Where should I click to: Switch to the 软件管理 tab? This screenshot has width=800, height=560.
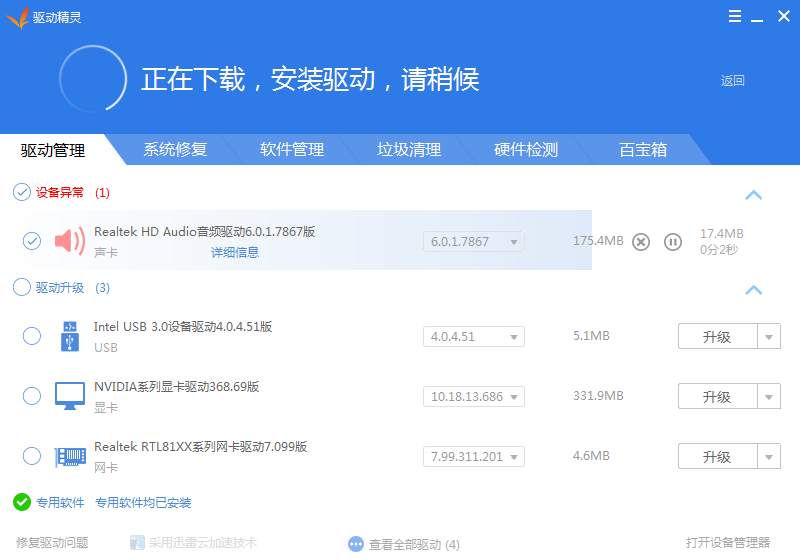pos(292,149)
